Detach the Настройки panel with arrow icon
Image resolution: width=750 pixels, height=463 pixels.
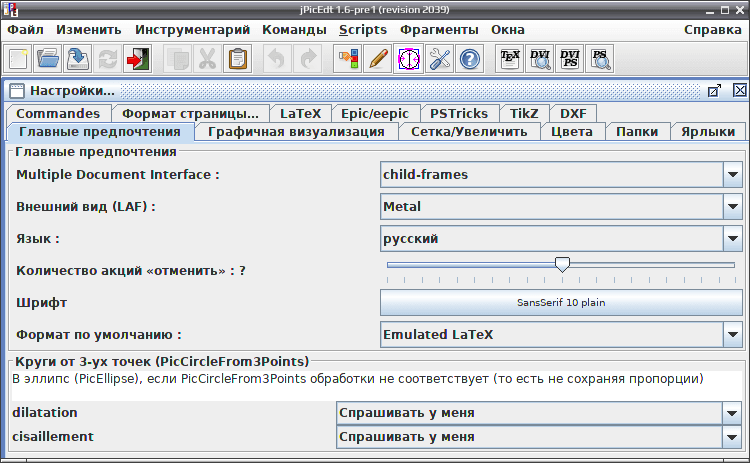(x=714, y=90)
